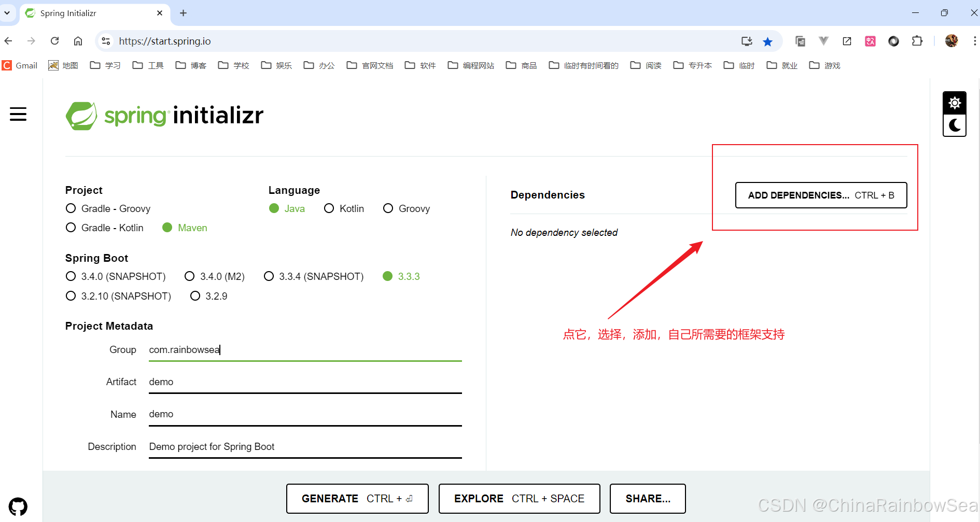
Task: Click the Spring Initializr logo
Action: point(164,116)
